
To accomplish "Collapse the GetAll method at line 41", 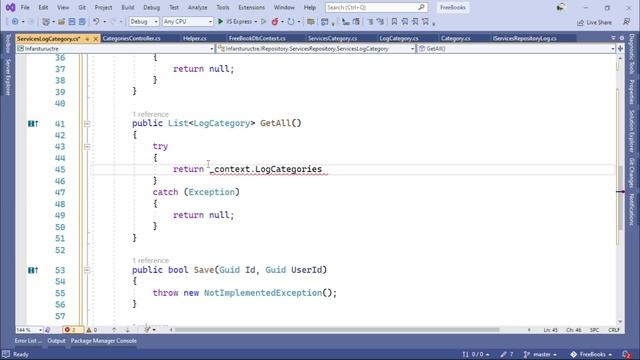I will 87,124.
